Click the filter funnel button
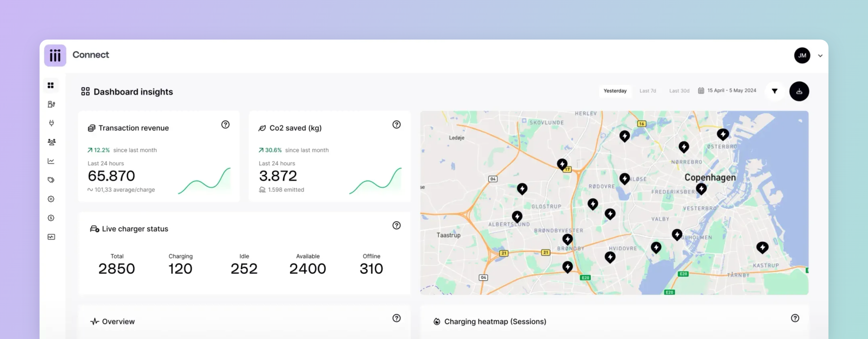The height and width of the screenshot is (339, 868). pyautogui.click(x=775, y=91)
